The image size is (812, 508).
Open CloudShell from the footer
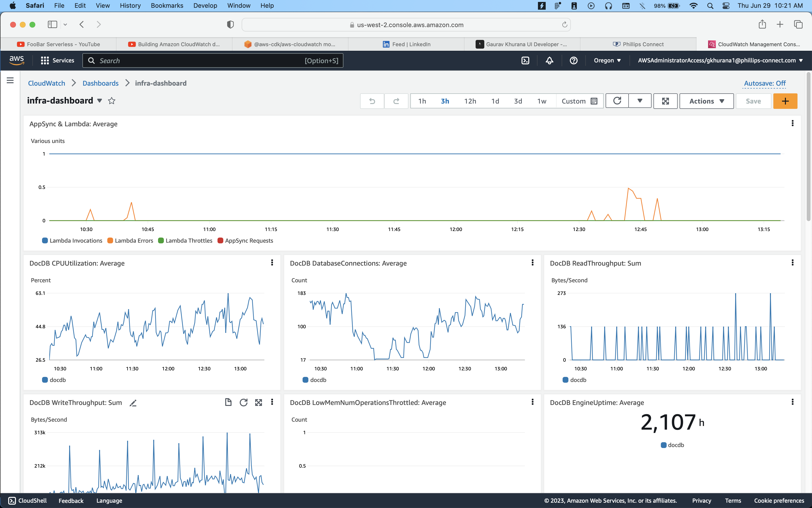(28, 501)
